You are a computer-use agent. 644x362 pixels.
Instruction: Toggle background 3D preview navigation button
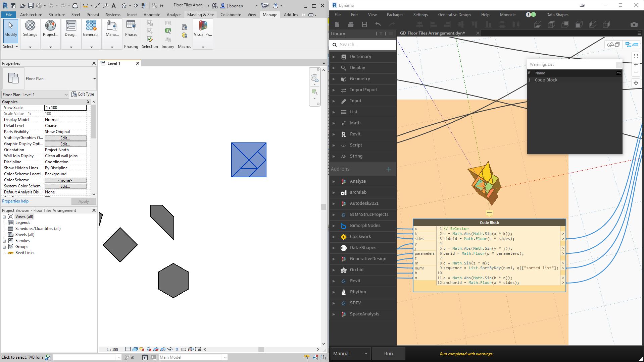[613, 45]
